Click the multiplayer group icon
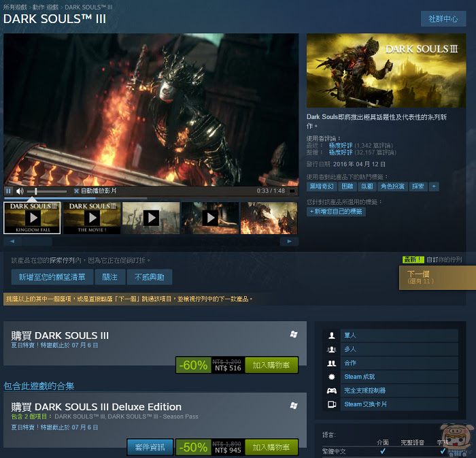476x458 pixels. click(332, 349)
